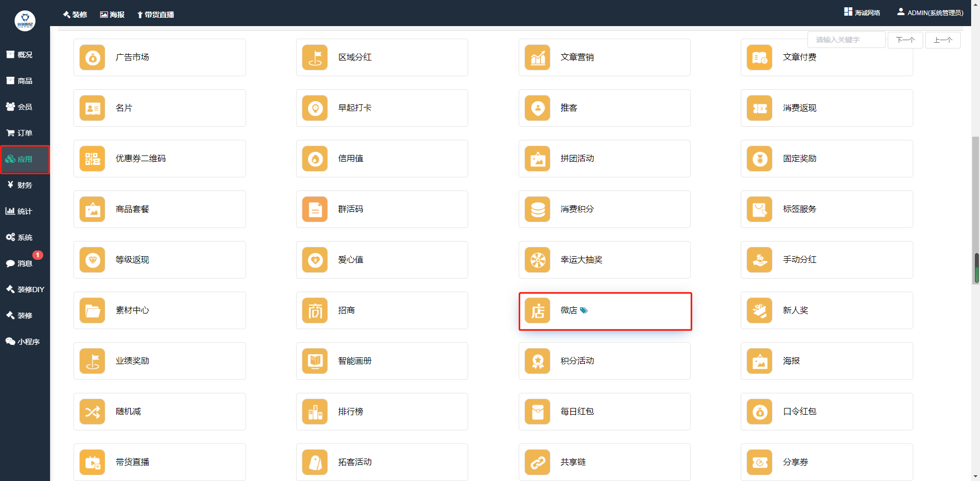The image size is (980, 481).
Task: Click the 等级返现 diamond icon
Action: 92,260
